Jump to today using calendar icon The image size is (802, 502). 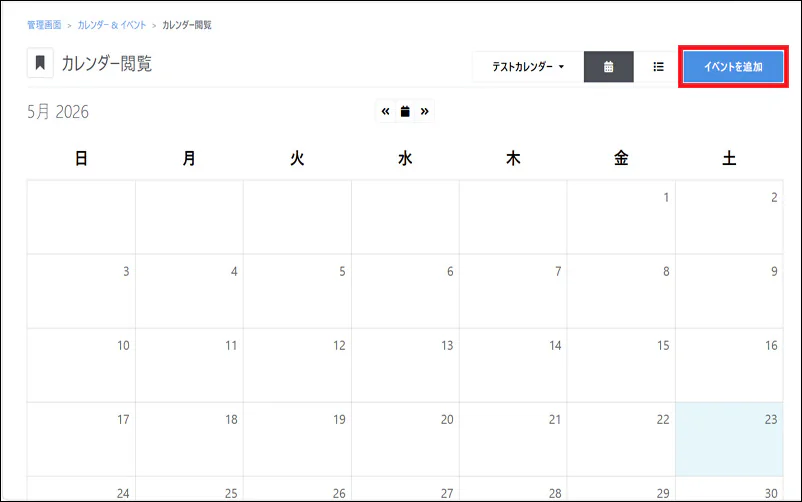pyautogui.click(x=405, y=111)
